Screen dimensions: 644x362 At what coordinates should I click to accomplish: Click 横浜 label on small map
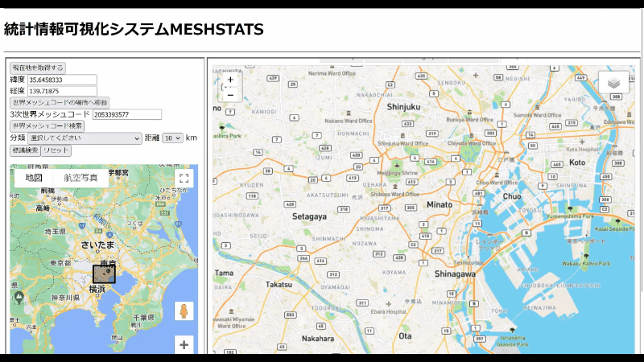97,289
